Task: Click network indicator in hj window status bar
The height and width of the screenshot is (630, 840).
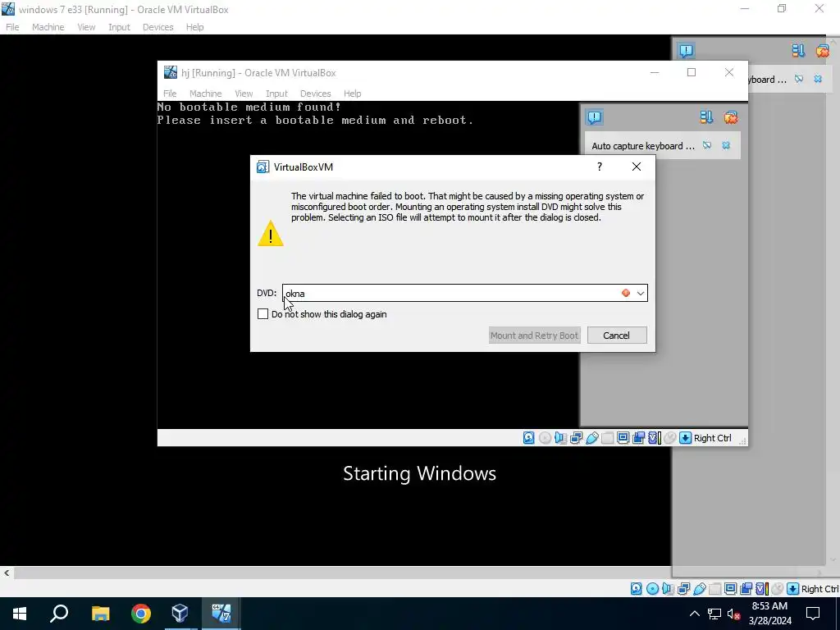Action: (576, 438)
